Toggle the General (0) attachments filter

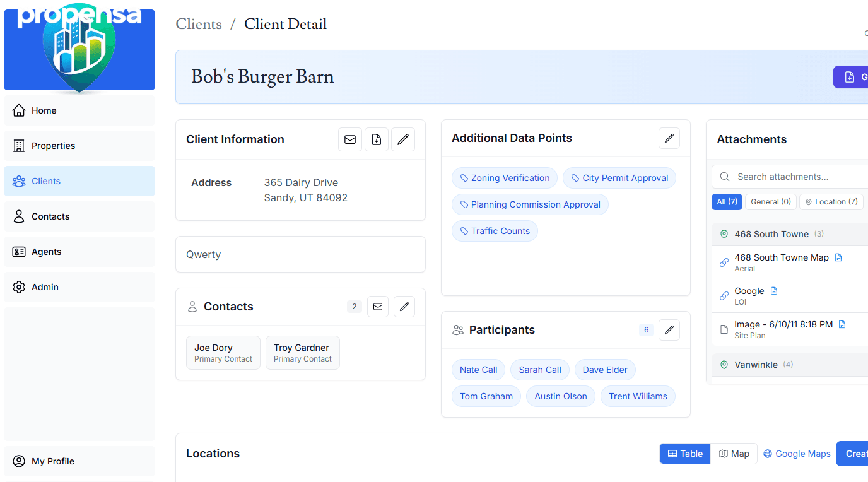coord(770,201)
